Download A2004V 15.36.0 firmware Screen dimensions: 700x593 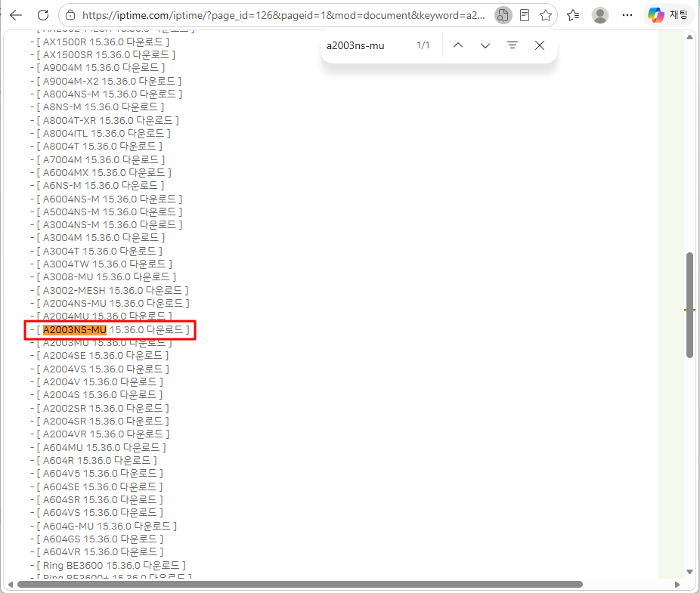coord(100,382)
